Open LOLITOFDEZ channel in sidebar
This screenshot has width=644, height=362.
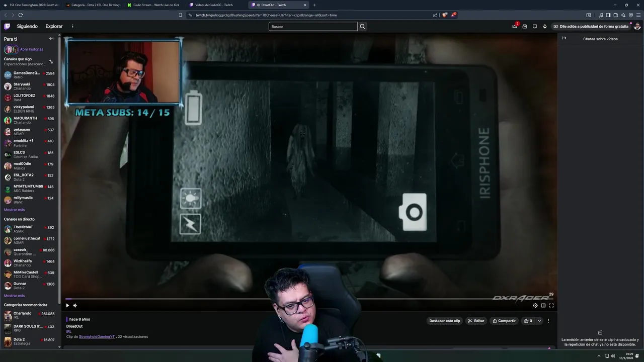tap(30, 98)
